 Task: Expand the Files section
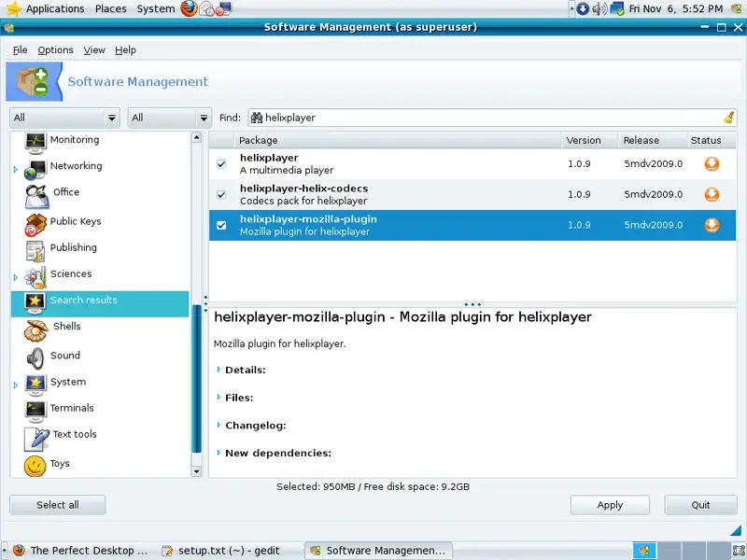[x=218, y=398]
